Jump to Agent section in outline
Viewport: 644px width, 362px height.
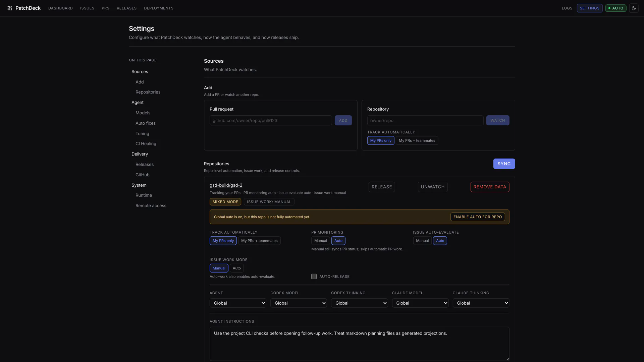pos(138,102)
